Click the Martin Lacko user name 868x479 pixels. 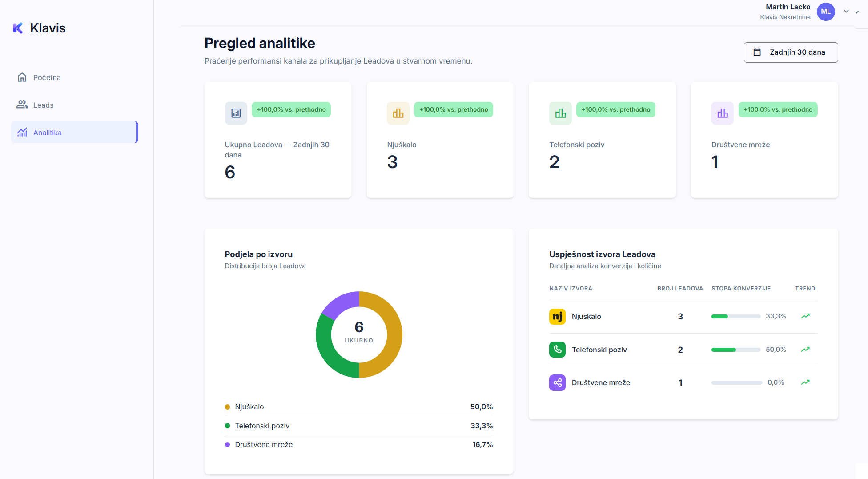click(x=788, y=7)
